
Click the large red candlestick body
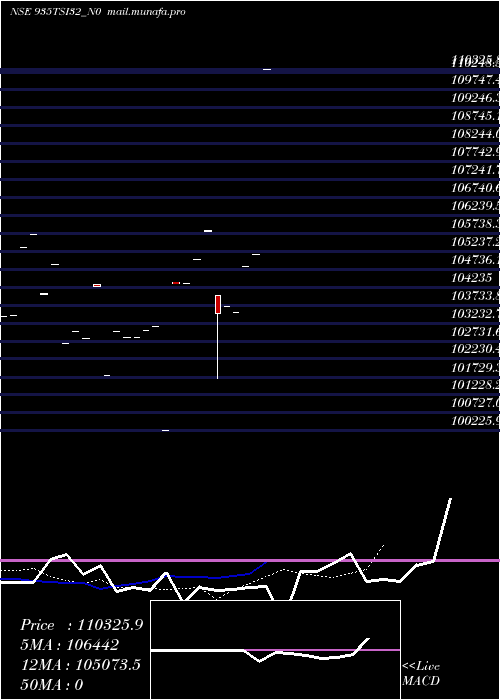coord(218,304)
